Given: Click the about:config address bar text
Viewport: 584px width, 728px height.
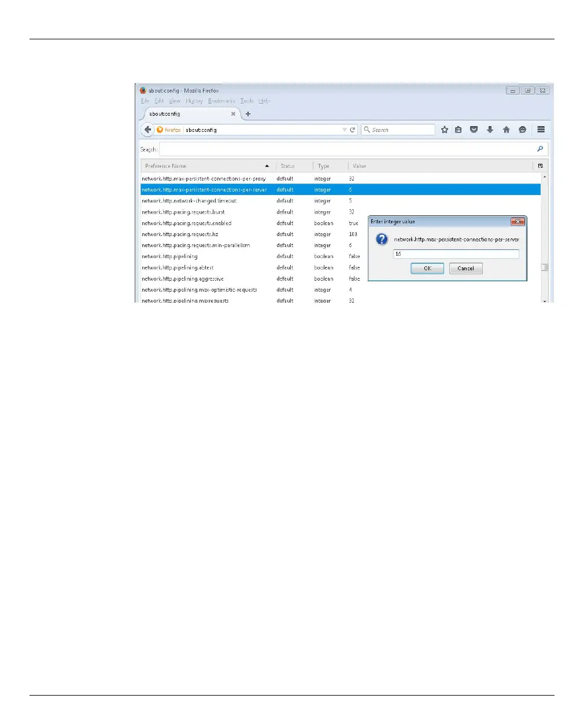Looking at the screenshot, I should [201, 130].
